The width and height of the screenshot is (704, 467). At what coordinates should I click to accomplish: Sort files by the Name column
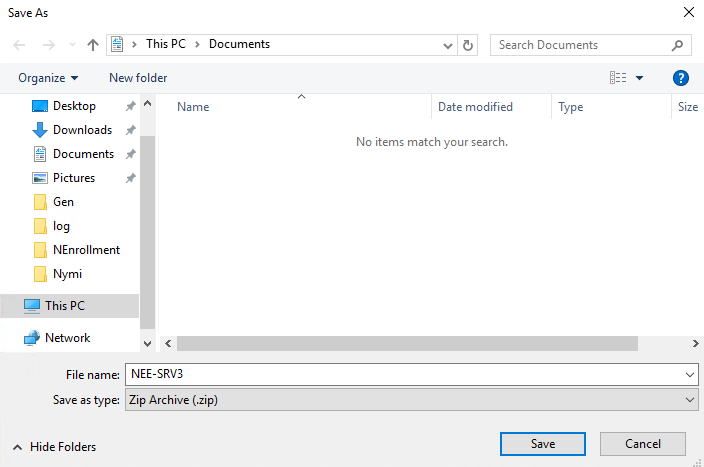(193, 107)
